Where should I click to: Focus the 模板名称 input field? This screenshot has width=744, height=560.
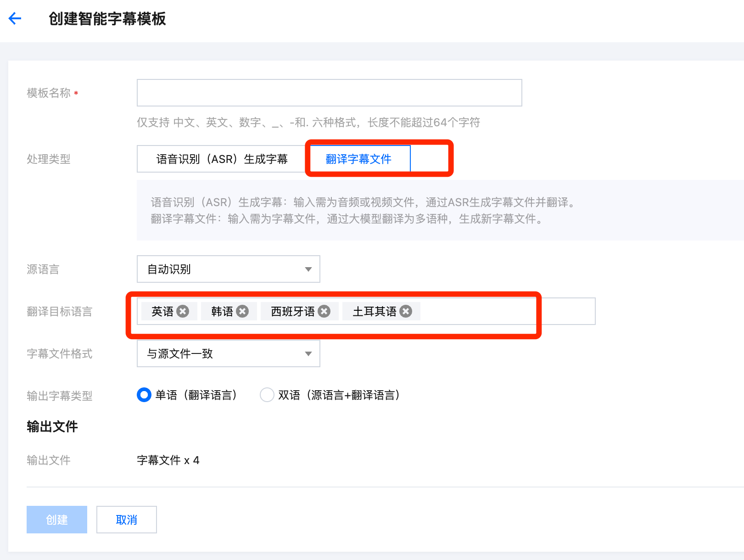click(329, 93)
